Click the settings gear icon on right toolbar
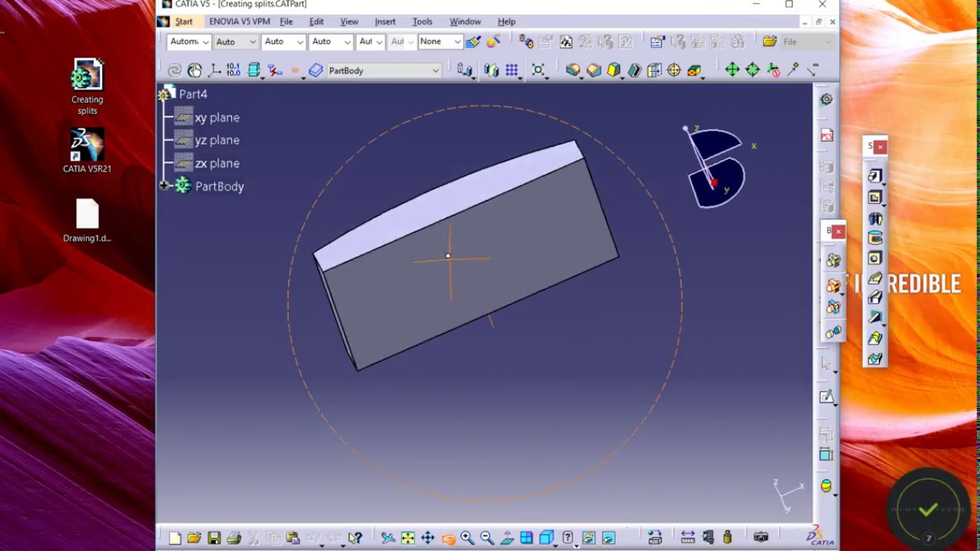Viewport: 980px width, 551px height. tap(826, 99)
